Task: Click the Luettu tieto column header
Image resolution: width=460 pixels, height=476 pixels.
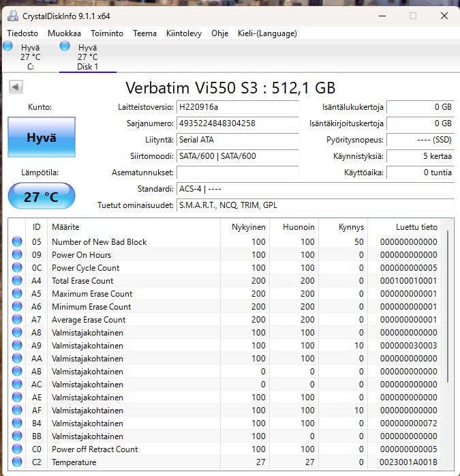Action: pos(405,227)
